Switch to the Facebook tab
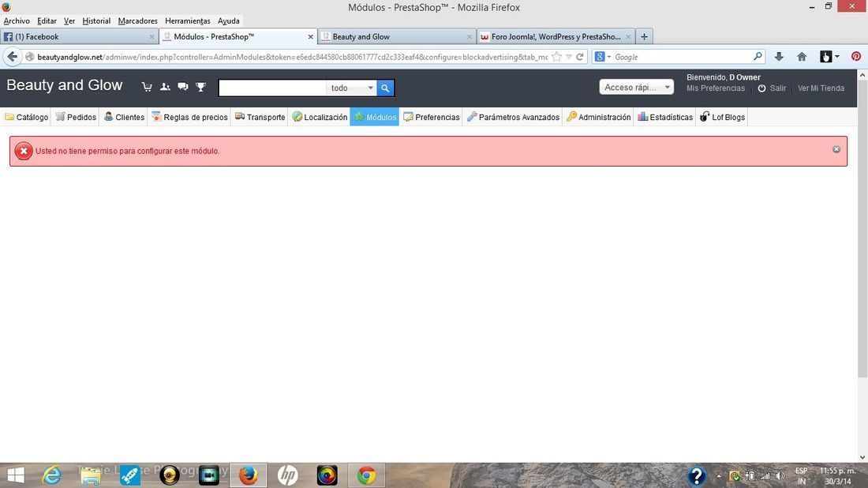Screen dimensions: 868x488 (x=80, y=36)
